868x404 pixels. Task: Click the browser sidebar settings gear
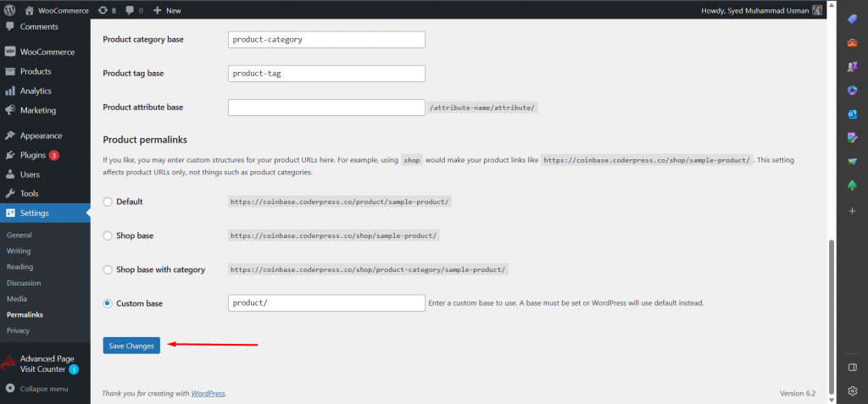852,390
